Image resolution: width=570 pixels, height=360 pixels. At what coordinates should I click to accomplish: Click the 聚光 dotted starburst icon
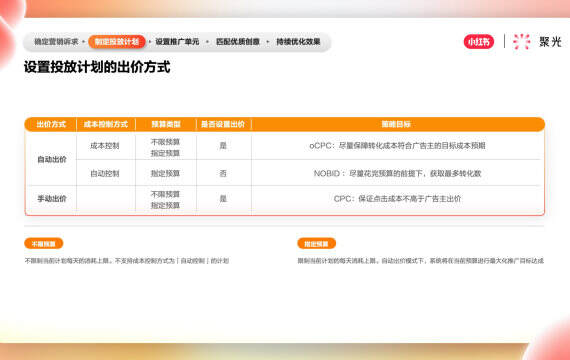[x=522, y=41]
